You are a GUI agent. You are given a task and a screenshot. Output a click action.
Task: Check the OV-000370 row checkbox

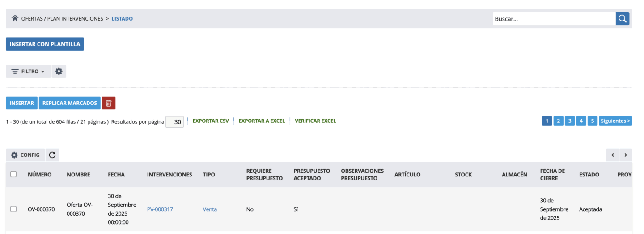(13, 209)
